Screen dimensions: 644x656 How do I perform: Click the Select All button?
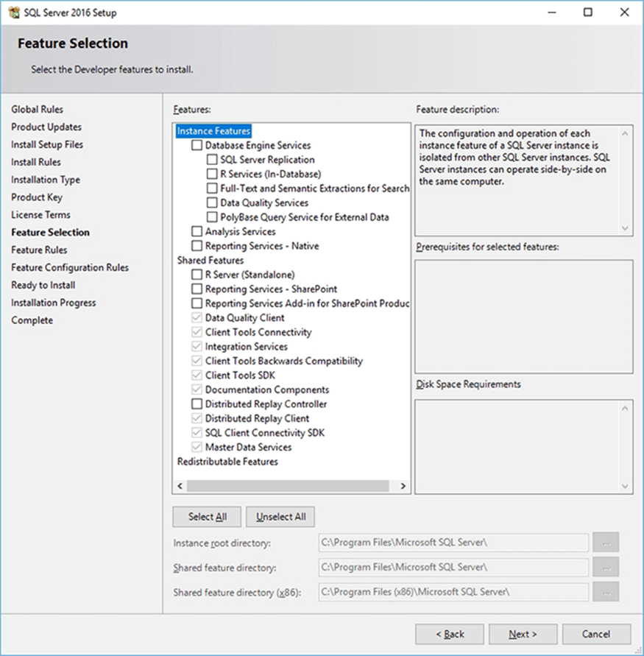(x=207, y=517)
